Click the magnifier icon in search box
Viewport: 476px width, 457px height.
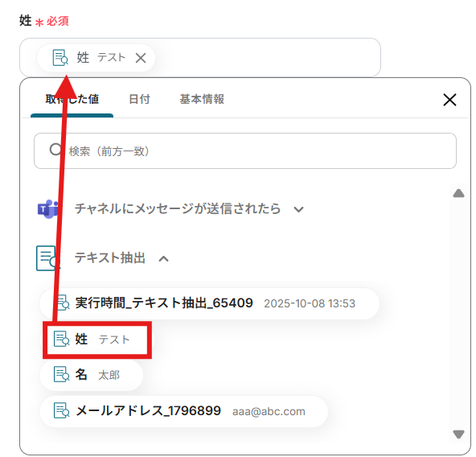[x=55, y=150]
